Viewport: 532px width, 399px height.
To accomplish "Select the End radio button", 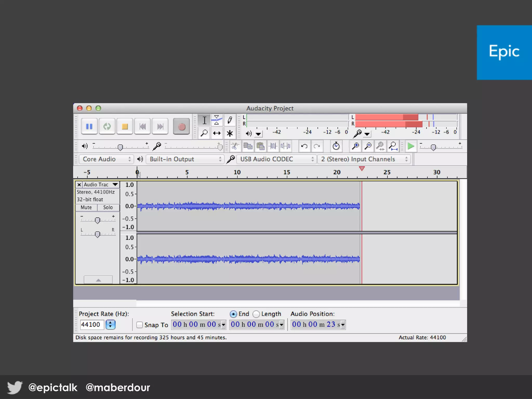I will [233, 314].
